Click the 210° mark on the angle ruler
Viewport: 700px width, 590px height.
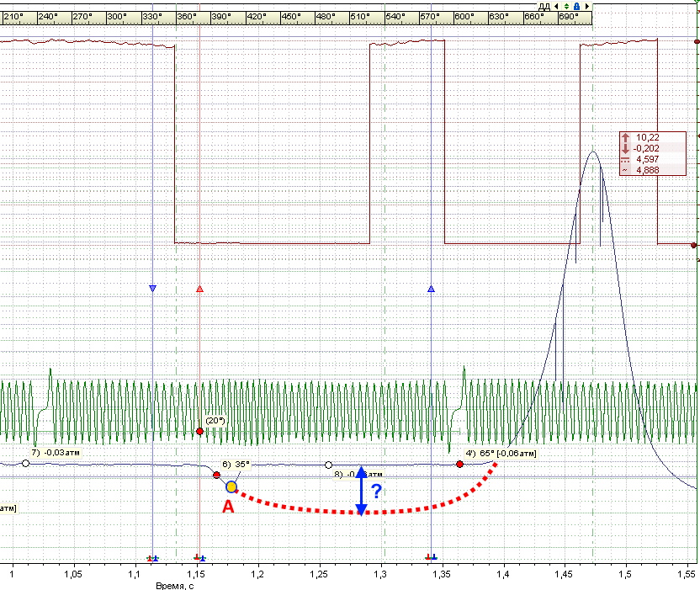(x=13, y=17)
